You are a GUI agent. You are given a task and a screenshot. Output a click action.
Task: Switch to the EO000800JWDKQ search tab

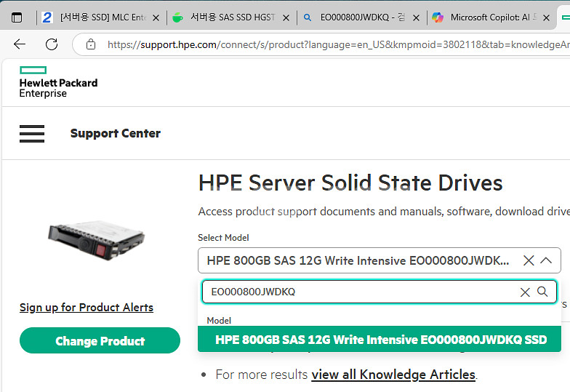[x=361, y=17]
